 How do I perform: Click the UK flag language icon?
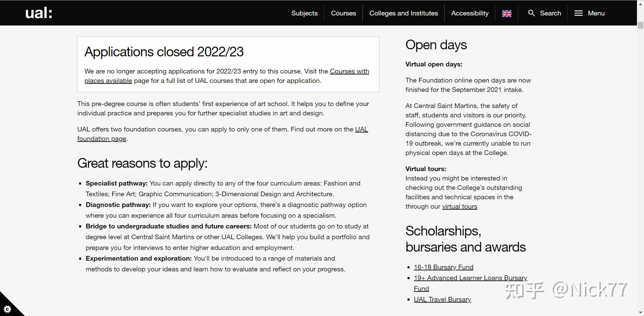(506, 13)
